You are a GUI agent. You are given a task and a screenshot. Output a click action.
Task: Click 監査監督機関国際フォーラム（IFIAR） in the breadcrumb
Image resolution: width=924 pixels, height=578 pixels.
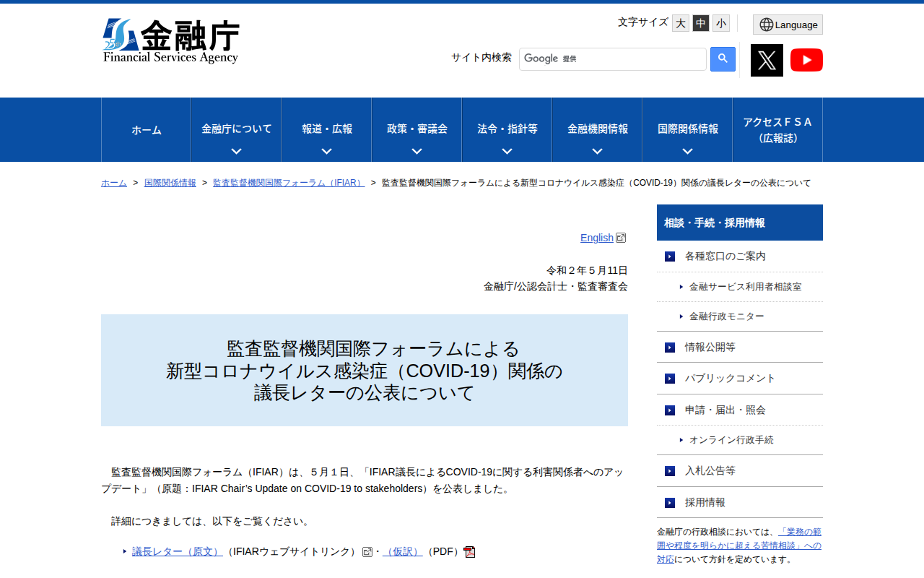(x=288, y=183)
